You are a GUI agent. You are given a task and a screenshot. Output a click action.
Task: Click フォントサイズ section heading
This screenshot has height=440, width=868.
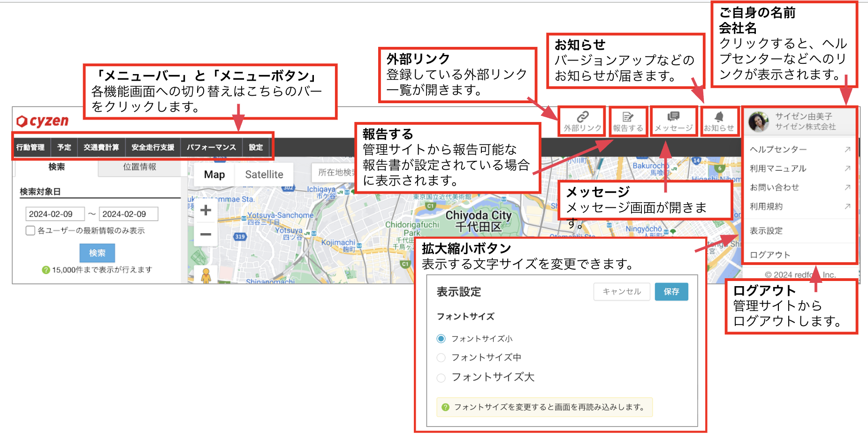[465, 316]
